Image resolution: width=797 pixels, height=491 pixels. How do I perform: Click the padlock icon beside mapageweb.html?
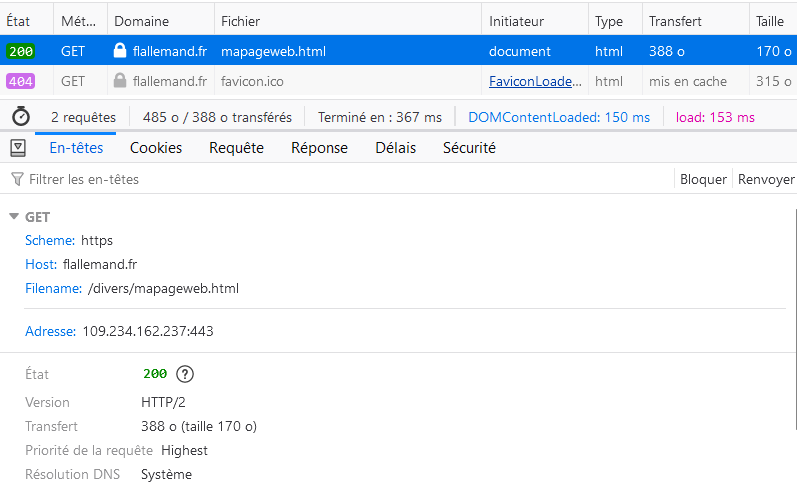[120, 51]
